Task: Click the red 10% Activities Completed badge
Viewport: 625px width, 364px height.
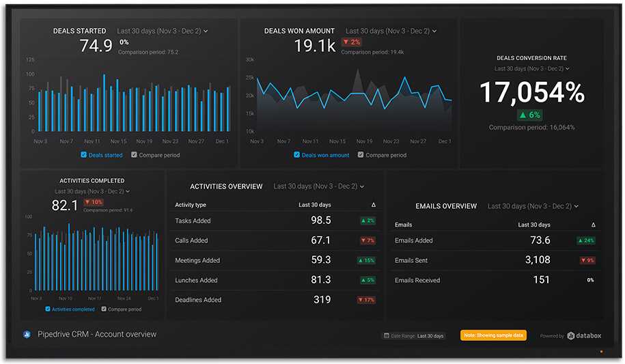Action: [94, 202]
